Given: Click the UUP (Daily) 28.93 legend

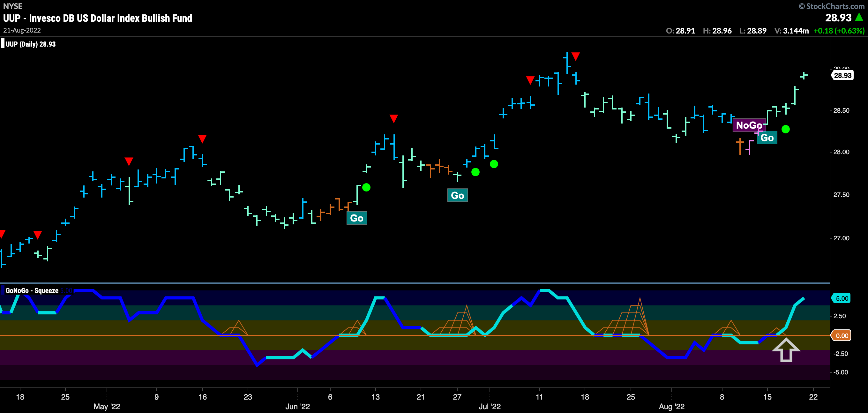Looking at the screenshot, I should click(31, 44).
